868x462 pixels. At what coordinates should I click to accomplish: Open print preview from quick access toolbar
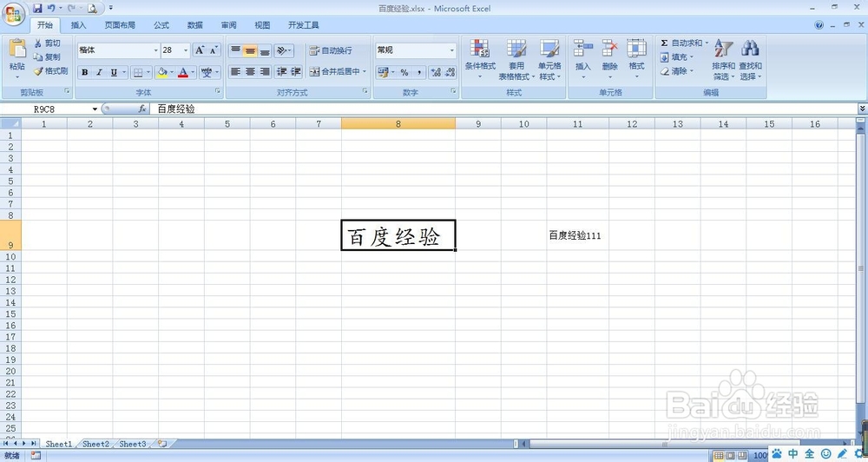click(x=92, y=9)
